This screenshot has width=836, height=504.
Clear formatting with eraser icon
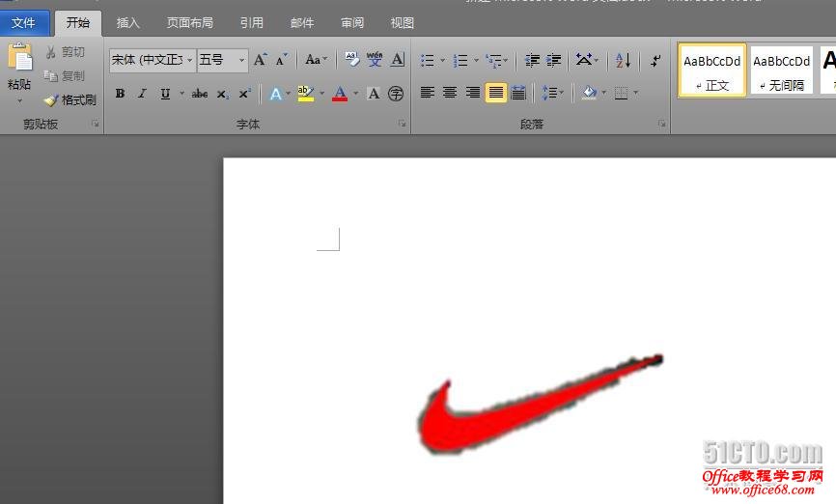(x=352, y=59)
